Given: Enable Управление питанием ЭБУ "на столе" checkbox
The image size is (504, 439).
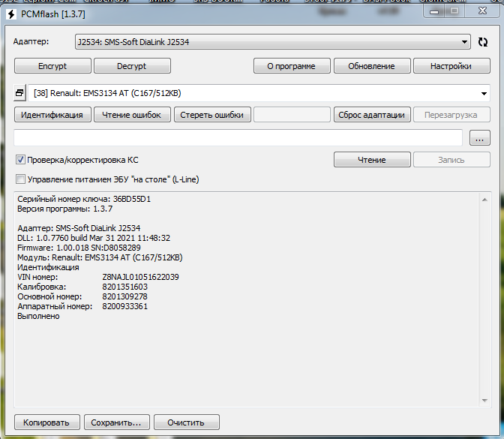Looking at the screenshot, I should (21, 179).
